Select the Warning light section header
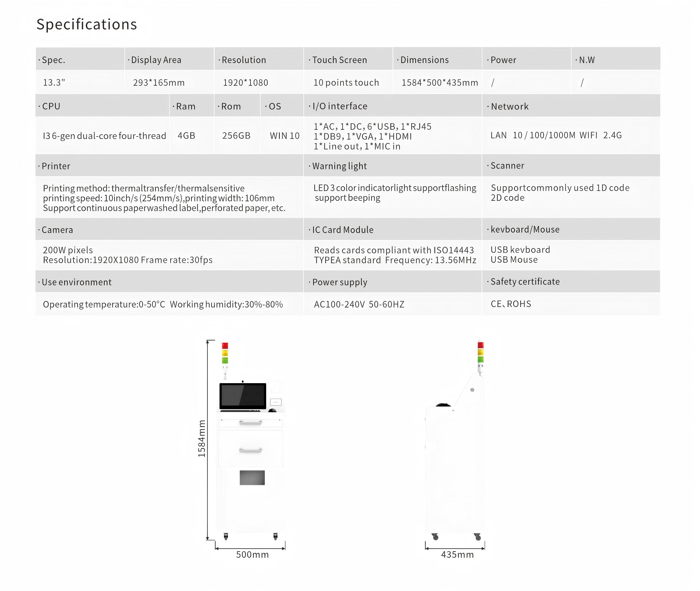 click(x=393, y=166)
